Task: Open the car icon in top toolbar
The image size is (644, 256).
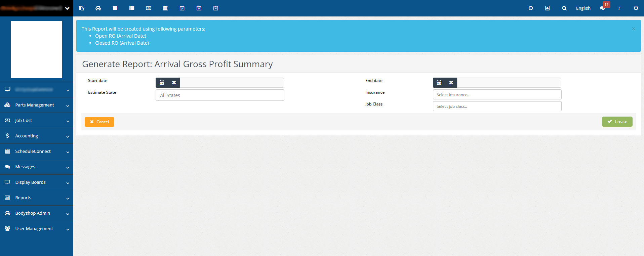Action: click(98, 8)
